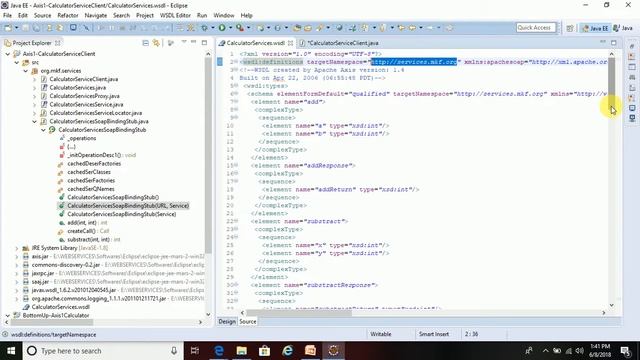640x360 pixels.
Task: Minimize the Project Explorer view
Action: pyautogui.click(x=193, y=42)
